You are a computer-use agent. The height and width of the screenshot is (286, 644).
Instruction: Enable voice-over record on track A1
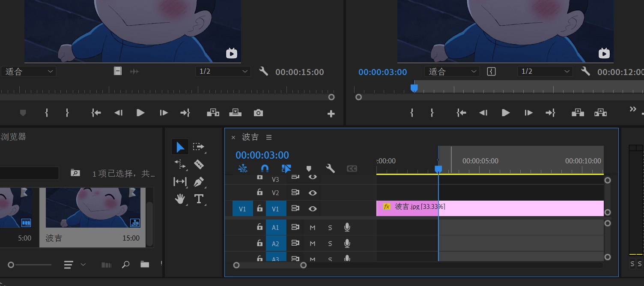(x=347, y=227)
